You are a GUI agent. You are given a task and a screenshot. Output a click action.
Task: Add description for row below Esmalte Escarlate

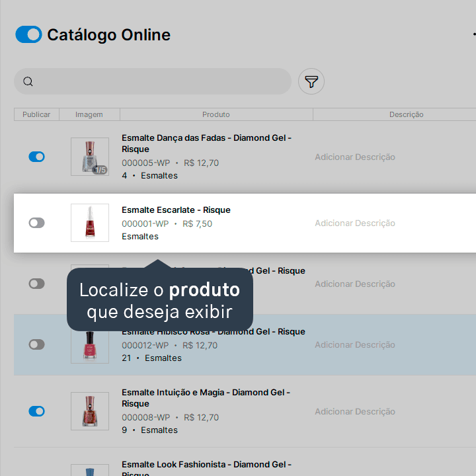[x=355, y=284]
